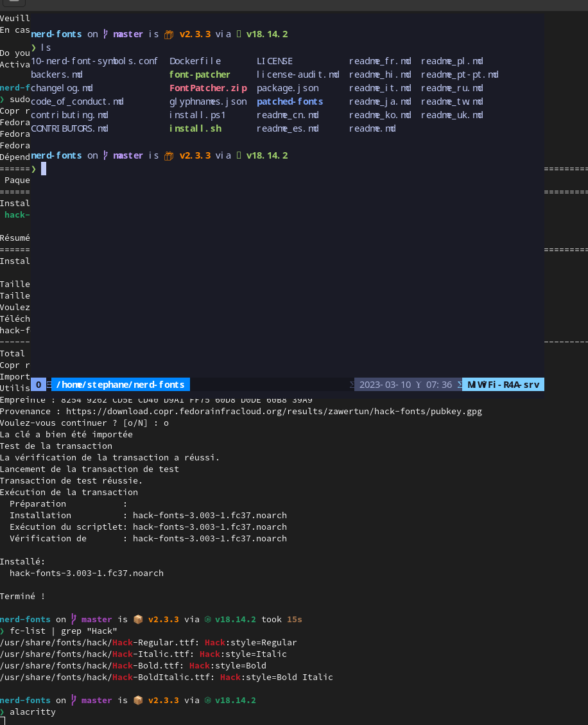Click the Hack-Italic.ttf font path line
This screenshot has width=588, height=725.
(143, 654)
